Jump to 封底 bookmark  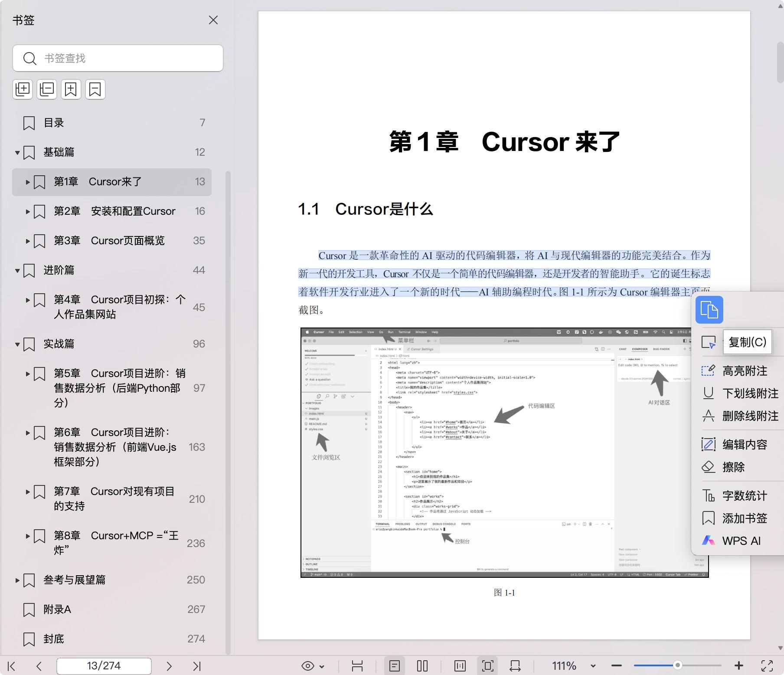(112, 639)
